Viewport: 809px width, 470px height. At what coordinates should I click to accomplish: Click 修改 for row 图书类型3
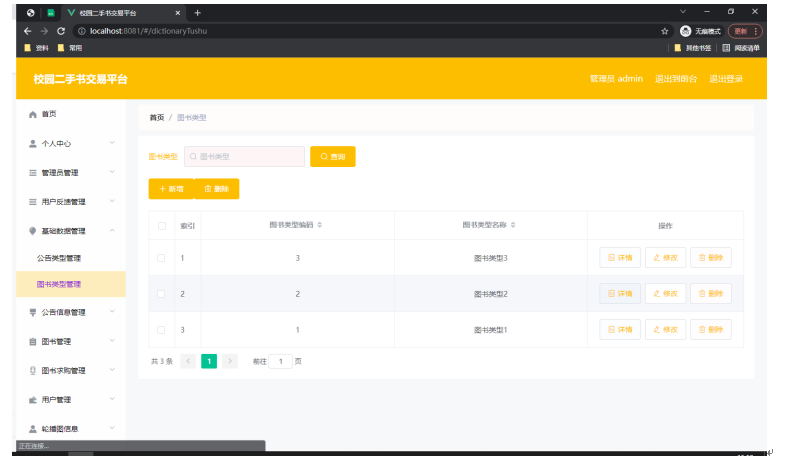click(x=666, y=257)
